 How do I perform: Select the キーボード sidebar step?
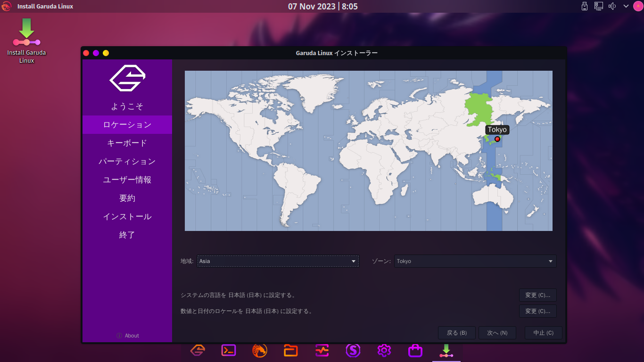click(x=127, y=143)
